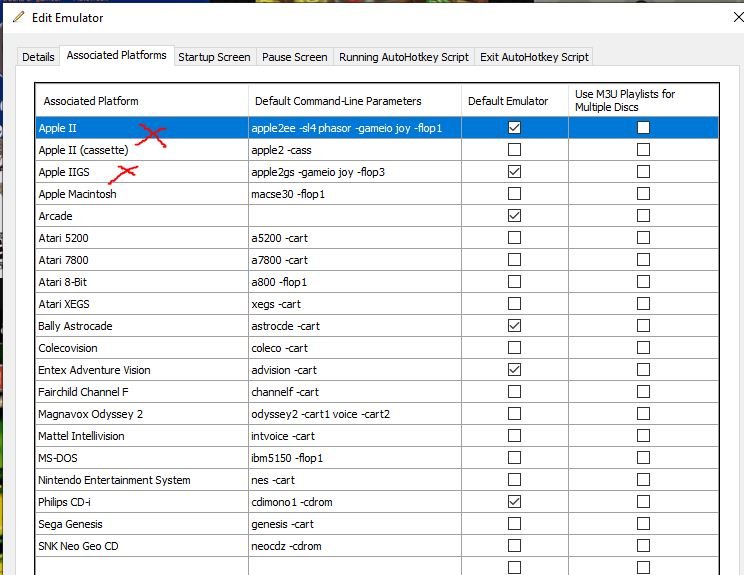Image resolution: width=744 pixels, height=575 pixels.
Task: Enable M3U Playlists for Apple II
Action: 643,128
